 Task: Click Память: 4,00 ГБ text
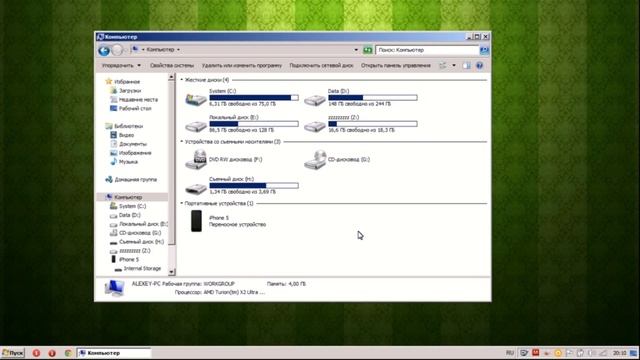(x=286, y=284)
